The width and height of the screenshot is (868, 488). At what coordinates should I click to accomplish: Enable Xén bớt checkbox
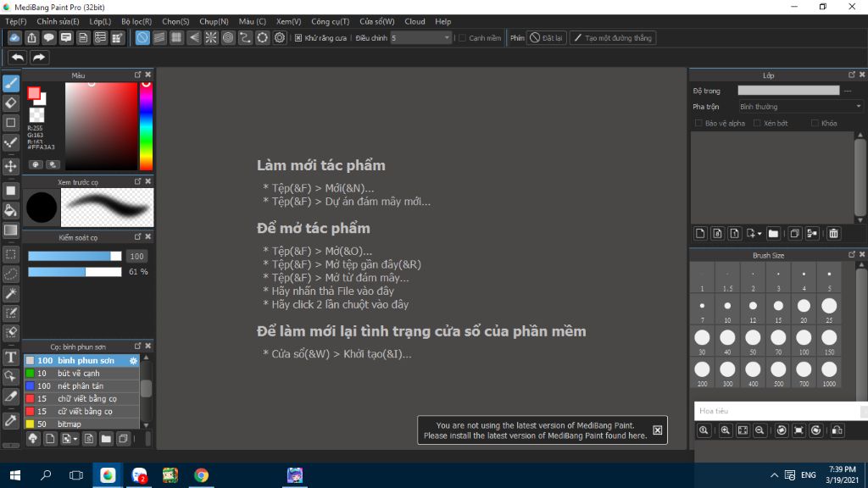[x=757, y=124]
